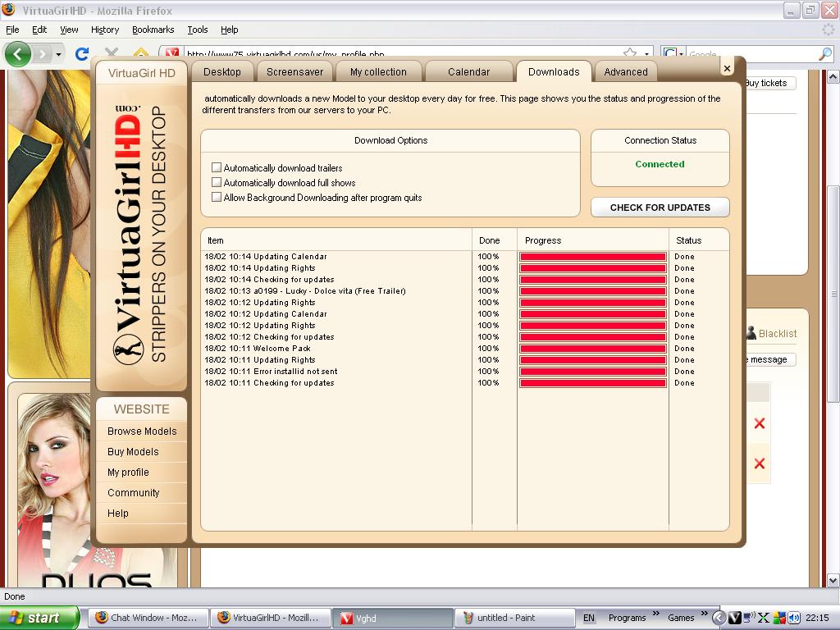Image resolution: width=840 pixels, height=630 pixels.
Task: Click Help in the Website sidebar
Action: 118,514
